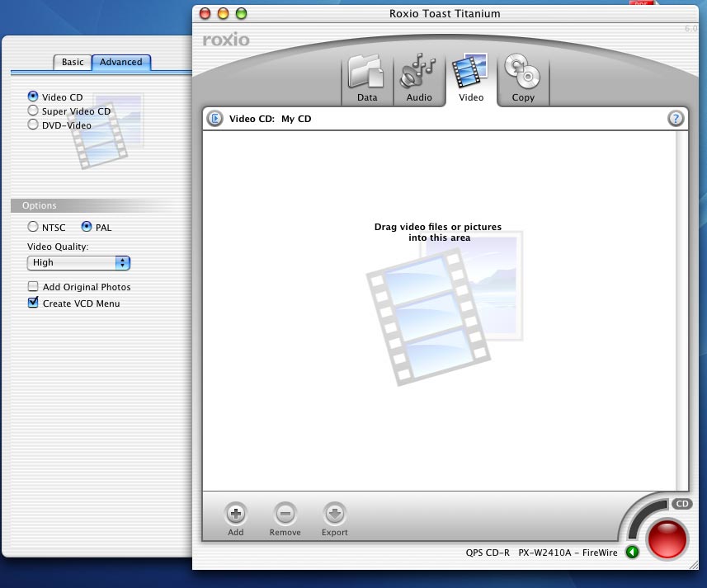
Task: Click the Add plus icon
Action: (236, 514)
